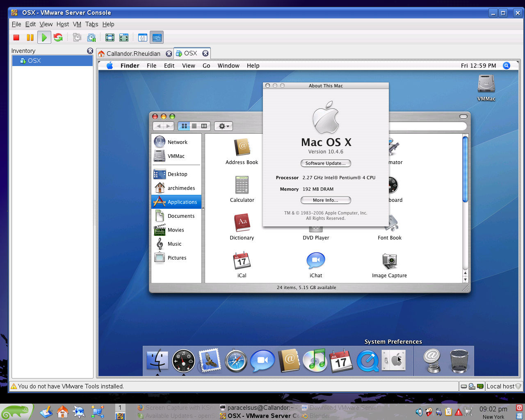Viewport: 525px width, 420px height.
Task: Open the Mac Go menu
Action: click(206, 66)
